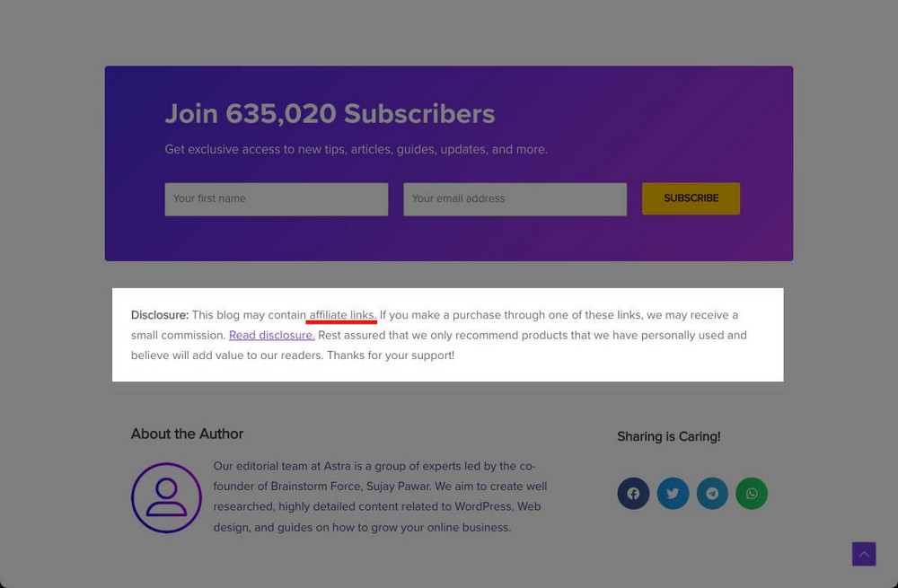Screen dimensions: 898x588
Task: Click the 'Your email address' input field
Action: (x=515, y=198)
